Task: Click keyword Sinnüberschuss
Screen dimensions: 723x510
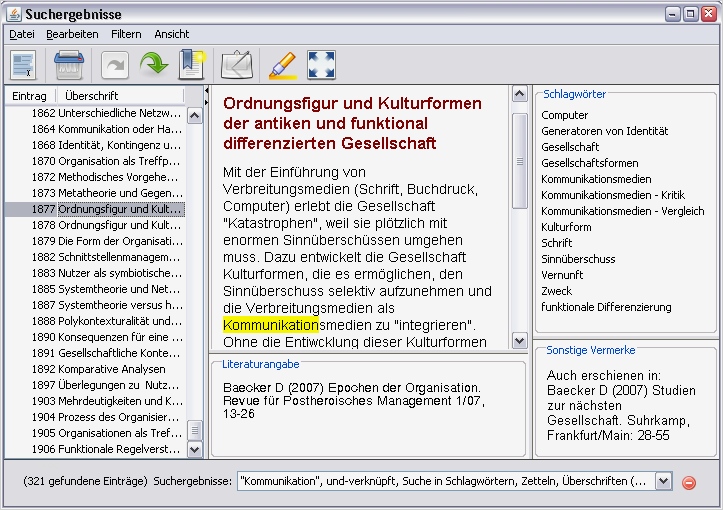Action: [578, 259]
